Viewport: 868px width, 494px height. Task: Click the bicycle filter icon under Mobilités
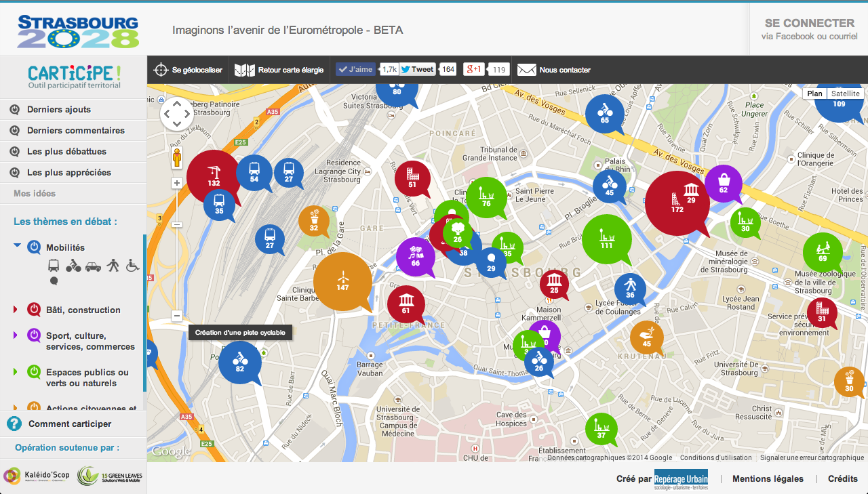pos(73,266)
